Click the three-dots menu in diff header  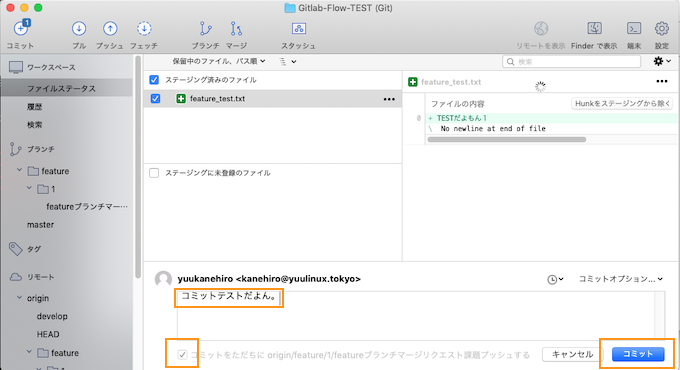click(x=662, y=82)
